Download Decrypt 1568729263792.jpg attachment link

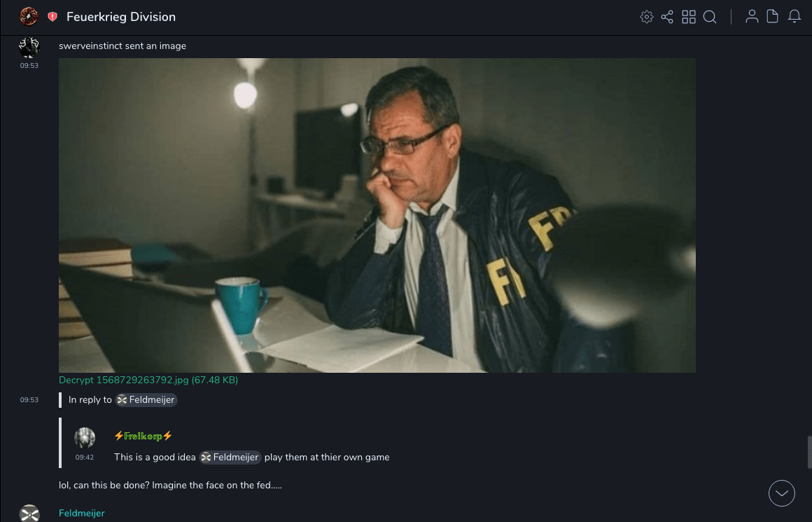click(148, 380)
